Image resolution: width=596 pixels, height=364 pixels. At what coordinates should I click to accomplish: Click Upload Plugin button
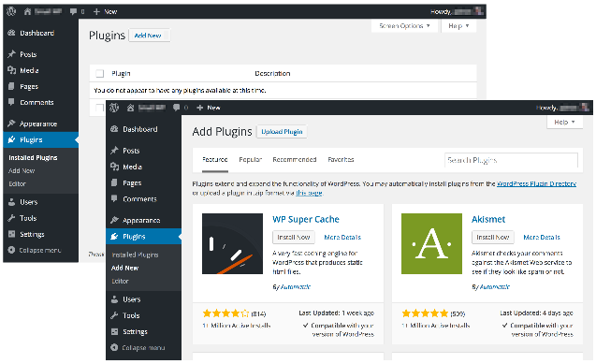click(x=282, y=131)
